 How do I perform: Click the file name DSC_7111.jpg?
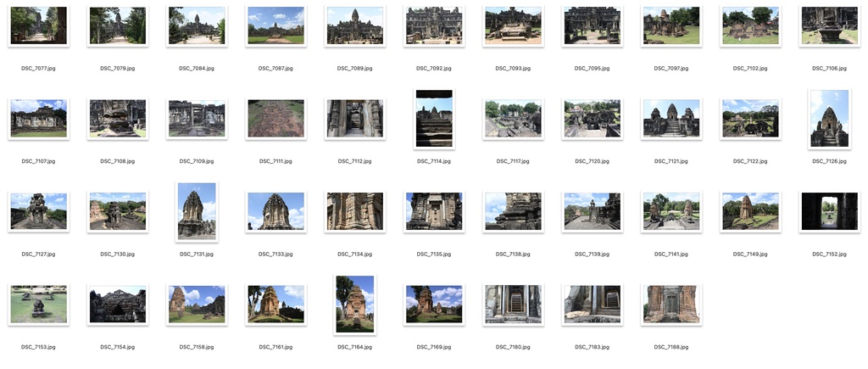coord(275,161)
